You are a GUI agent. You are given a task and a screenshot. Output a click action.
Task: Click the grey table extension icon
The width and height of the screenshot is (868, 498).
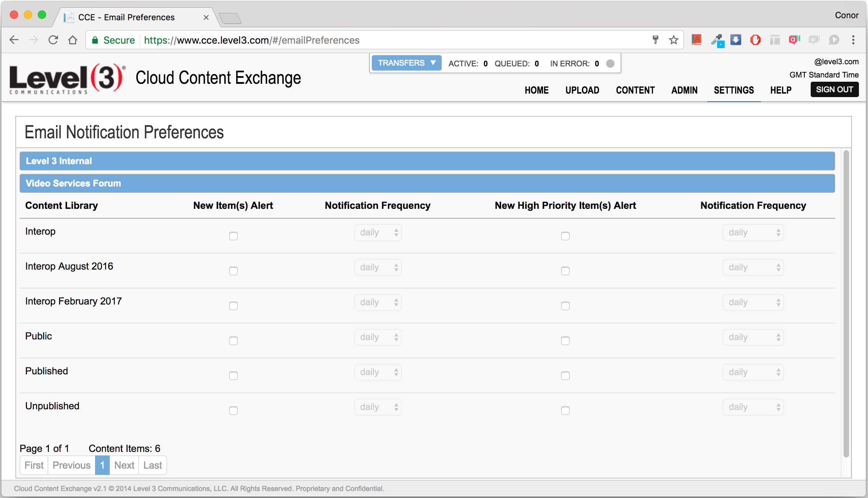pyautogui.click(x=775, y=40)
